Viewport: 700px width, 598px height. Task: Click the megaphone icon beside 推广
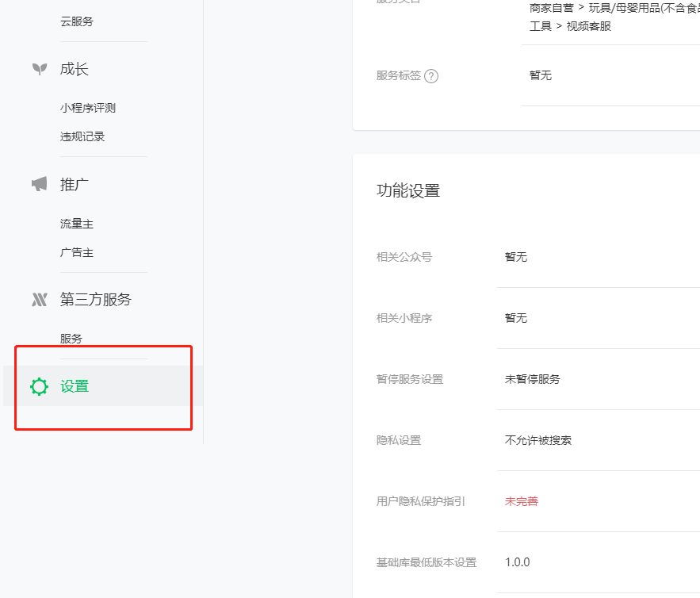click(39, 184)
